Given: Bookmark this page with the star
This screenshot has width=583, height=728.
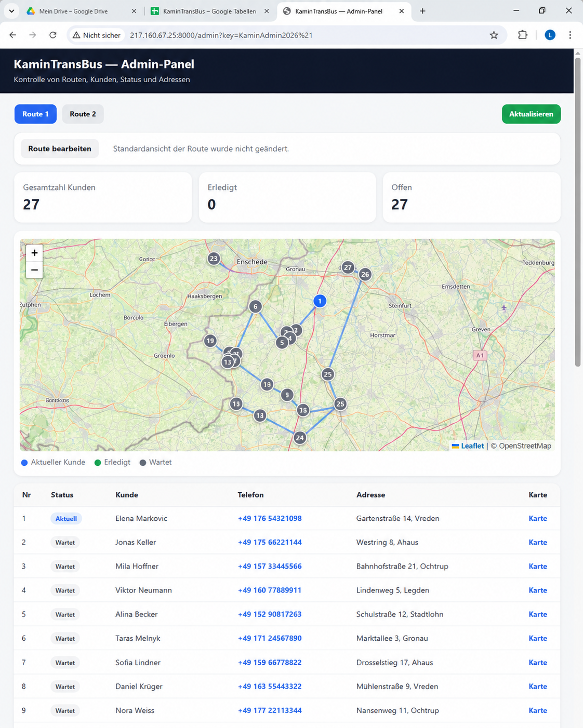Looking at the screenshot, I should pos(494,35).
